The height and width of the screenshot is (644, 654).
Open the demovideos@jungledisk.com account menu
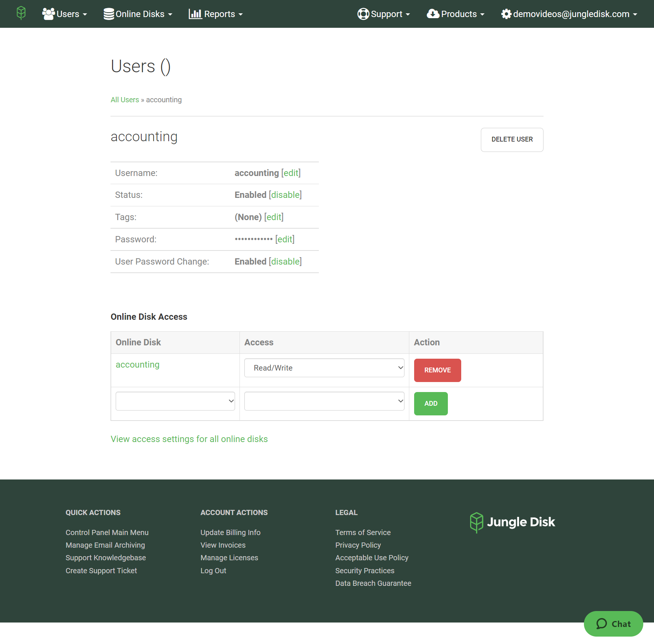click(x=571, y=14)
